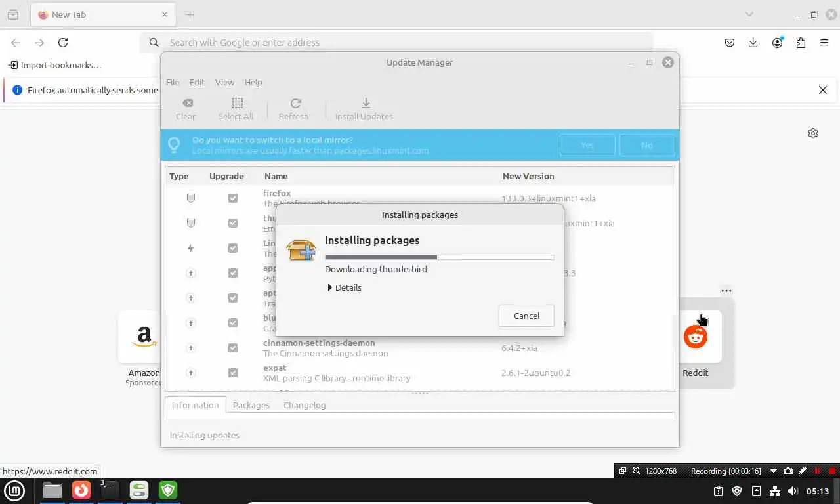
Task: Open Firefox recent browsing button
Action: coord(13,14)
